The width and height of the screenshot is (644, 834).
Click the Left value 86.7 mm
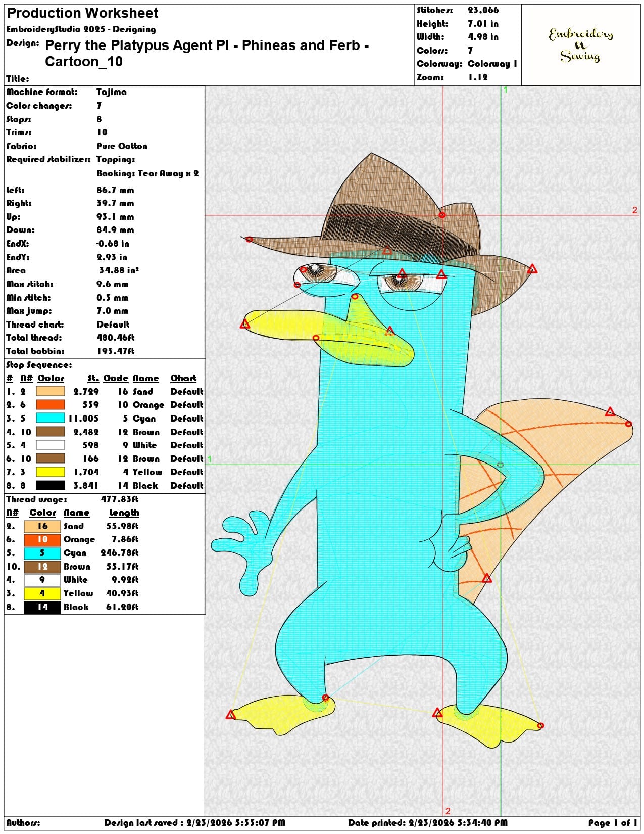pyautogui.click(x=115, y=190)
